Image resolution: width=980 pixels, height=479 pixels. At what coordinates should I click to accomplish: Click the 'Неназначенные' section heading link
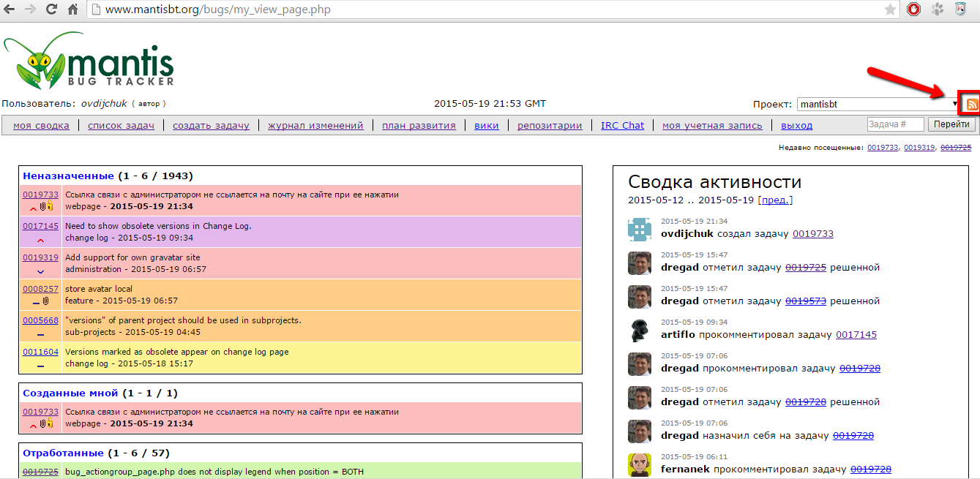(x=68, y=176)
